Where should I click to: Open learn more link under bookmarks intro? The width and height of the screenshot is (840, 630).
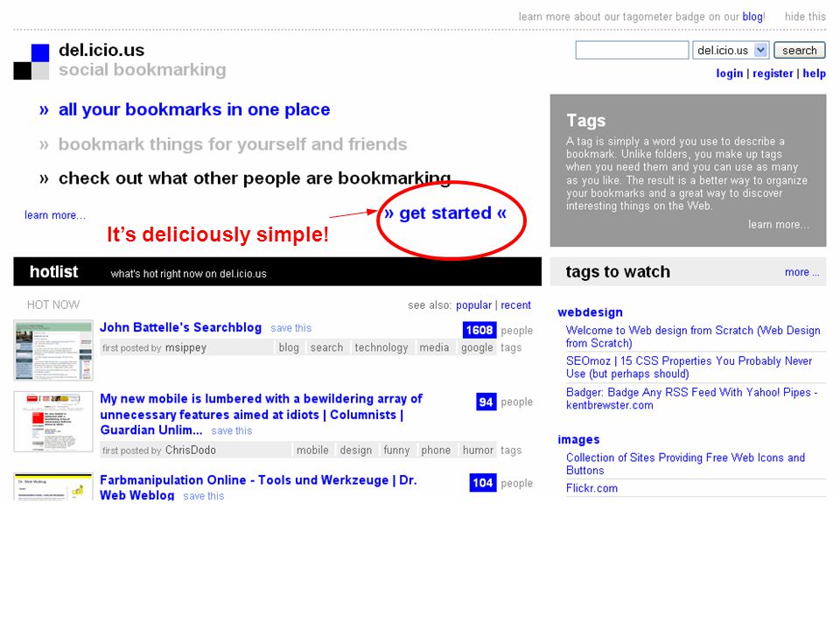pyautogui.click(x=55, y=215)
